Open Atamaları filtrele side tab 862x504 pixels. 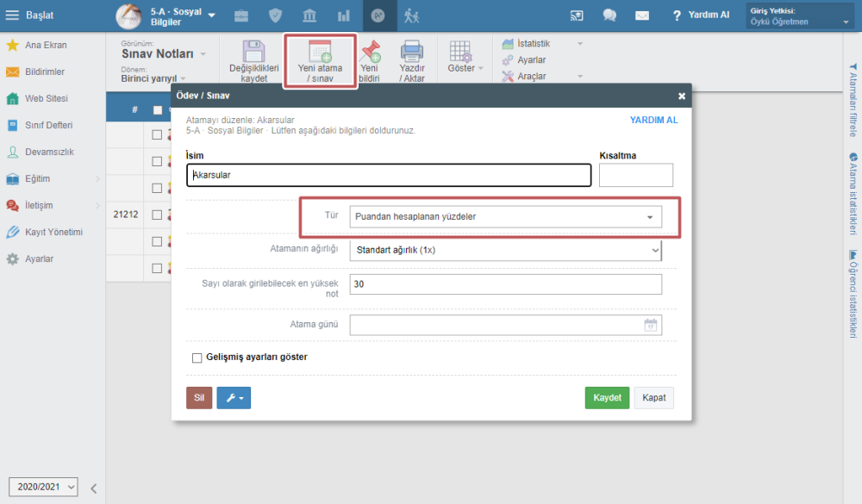point(853,100)
